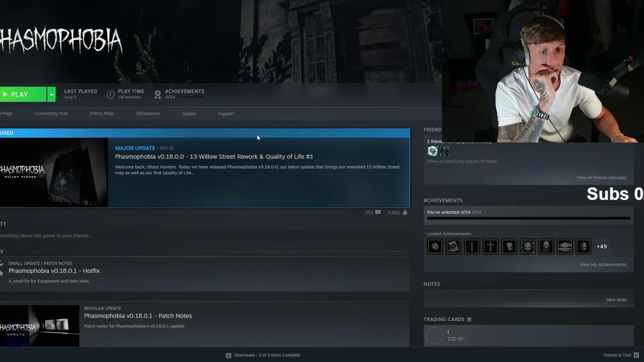This screenshot has width=644, height=362.
Task: Click the "5,681" likes count
Action: [x=394, y=213]
